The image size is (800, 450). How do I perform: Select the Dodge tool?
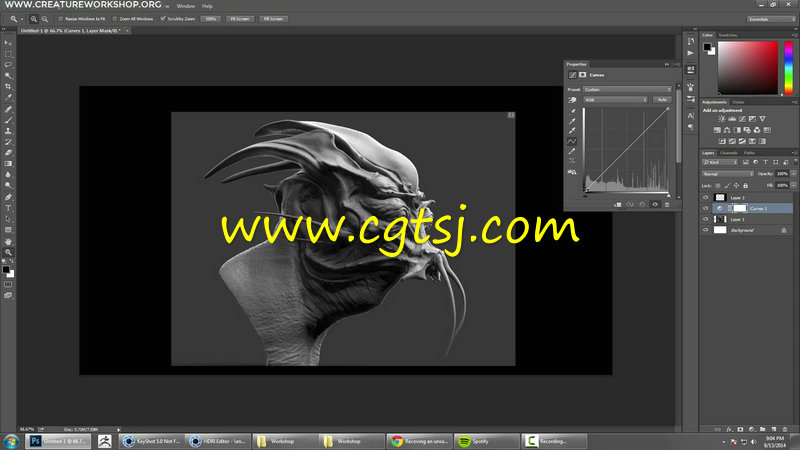(8, 186)
